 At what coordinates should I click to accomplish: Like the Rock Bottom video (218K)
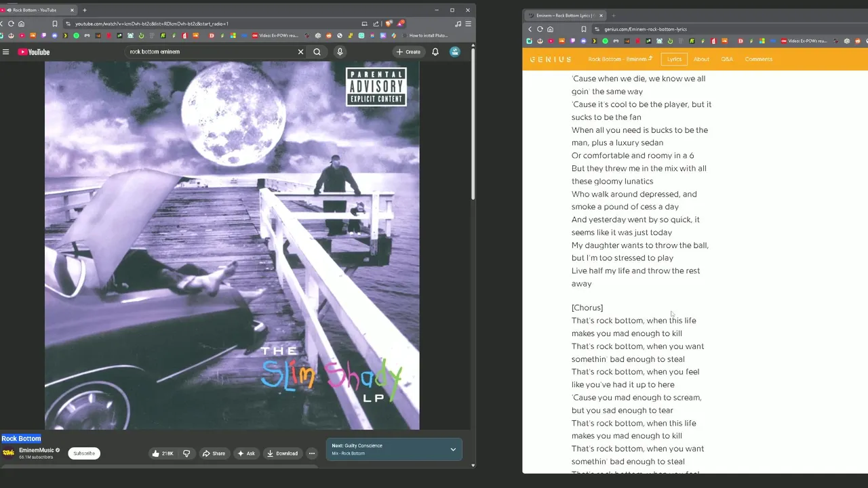pyautogui.click(x=163, y=453)
